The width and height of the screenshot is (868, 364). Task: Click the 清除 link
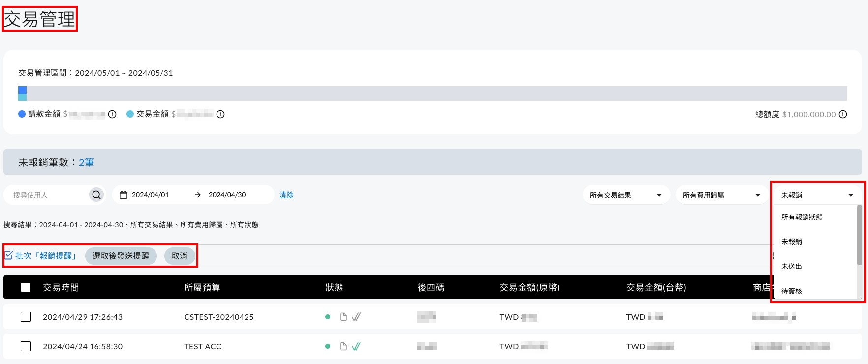point(286,195)
